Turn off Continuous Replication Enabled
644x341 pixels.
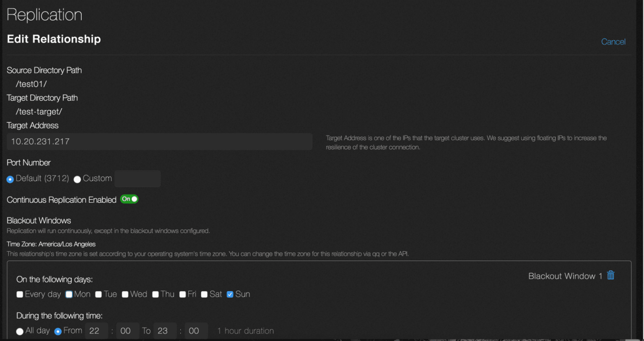pos(129,199)
